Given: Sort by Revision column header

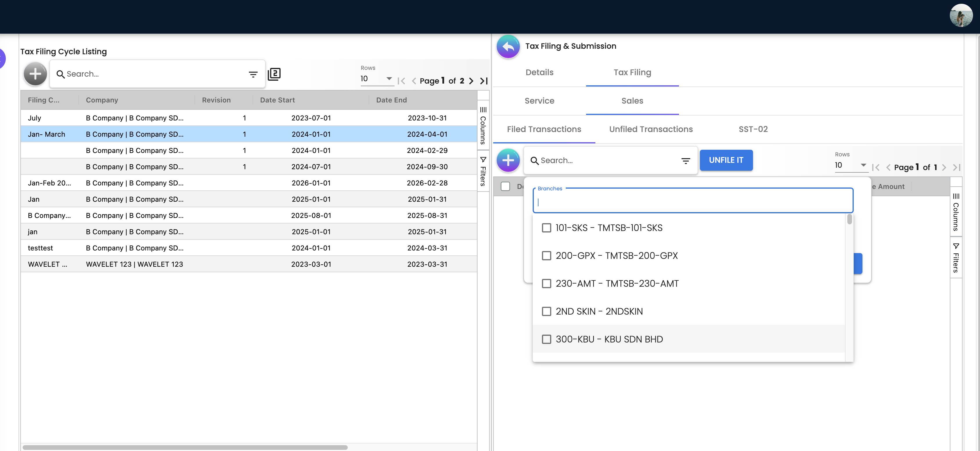Looking at the screenshot, I should (216, 100).
